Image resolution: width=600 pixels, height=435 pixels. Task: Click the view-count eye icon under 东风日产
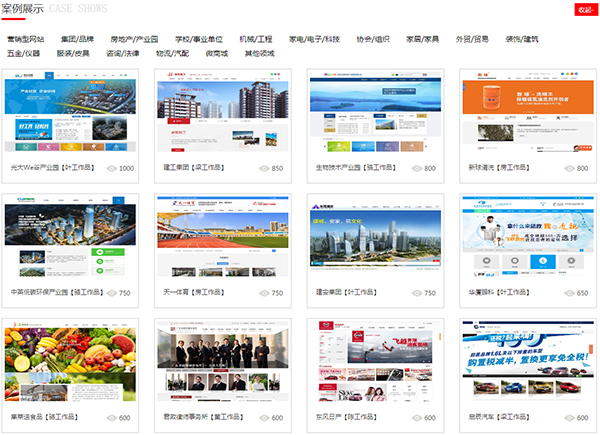coord(415,419)
